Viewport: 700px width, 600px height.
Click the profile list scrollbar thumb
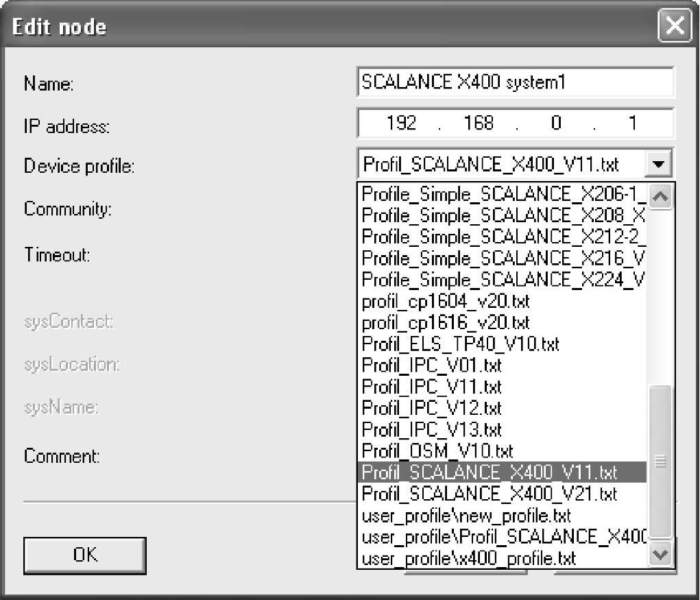tap(660, 462)
